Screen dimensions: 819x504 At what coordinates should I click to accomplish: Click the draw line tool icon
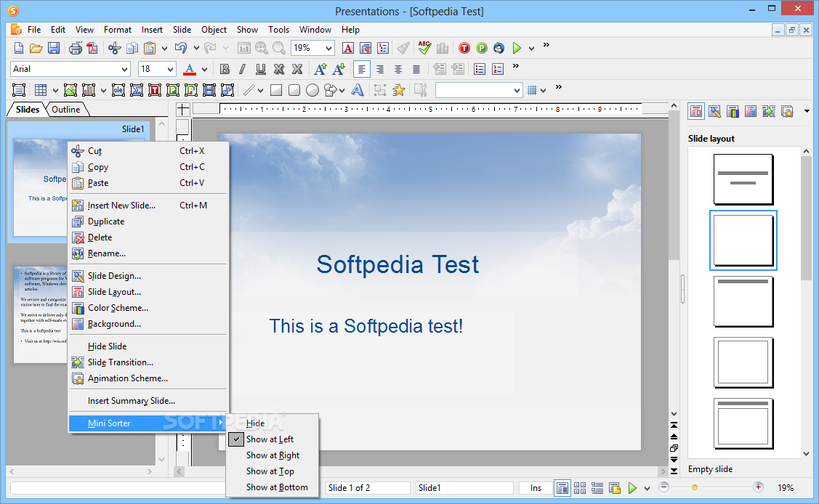249,90
